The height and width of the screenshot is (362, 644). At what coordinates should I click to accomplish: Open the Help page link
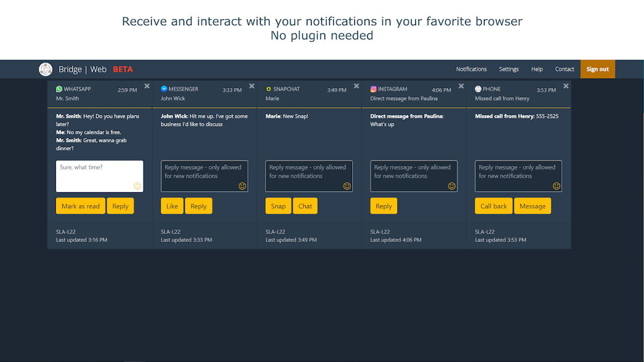tap(537, 69)
